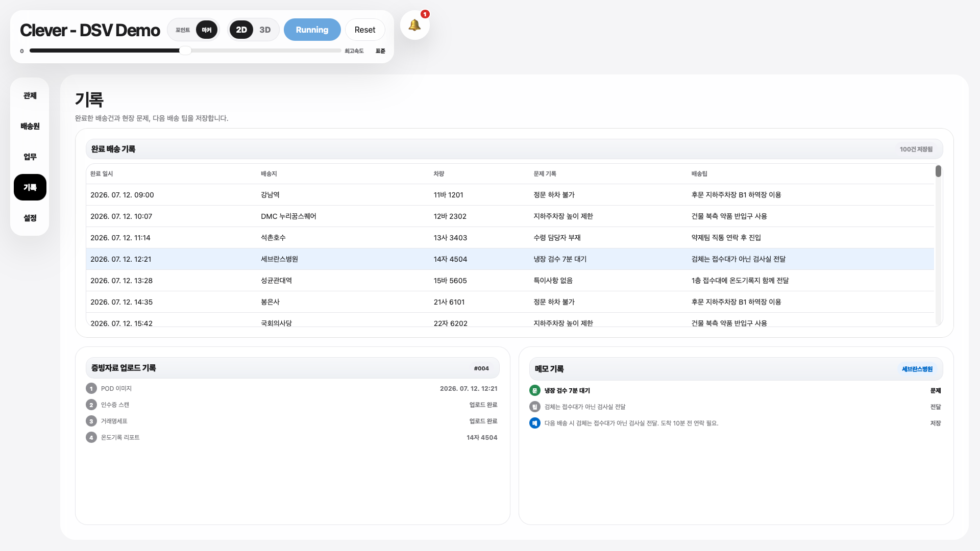The image size is (980, 551).
Task: Open the 기록 section
Action: point(30,187)
